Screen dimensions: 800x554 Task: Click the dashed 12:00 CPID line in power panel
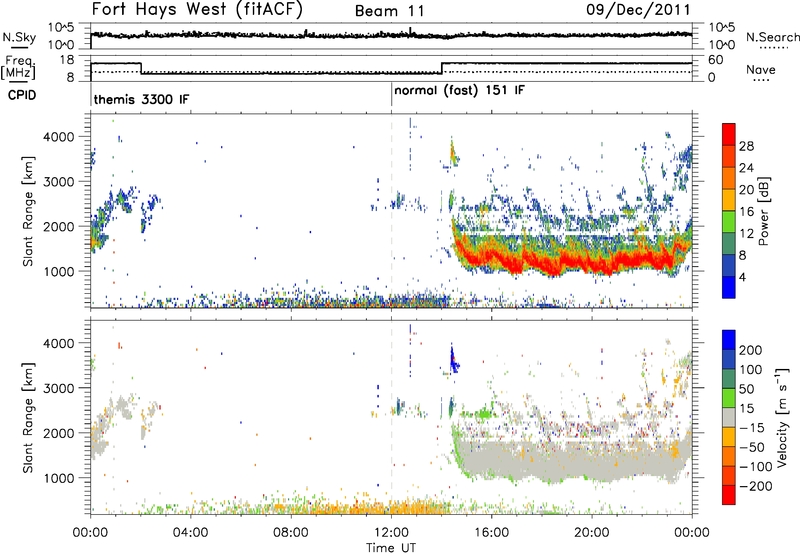pyautogui.click(x=391, y=211)
